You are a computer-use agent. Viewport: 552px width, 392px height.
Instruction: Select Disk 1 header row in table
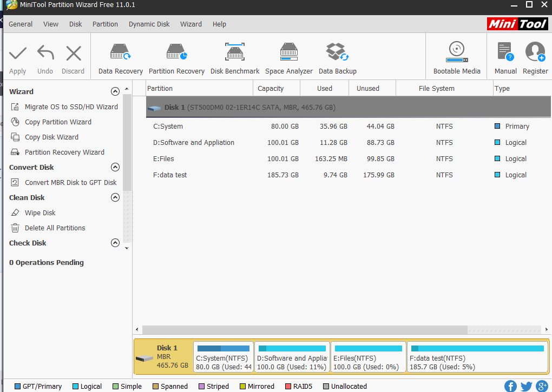(349, 107)
